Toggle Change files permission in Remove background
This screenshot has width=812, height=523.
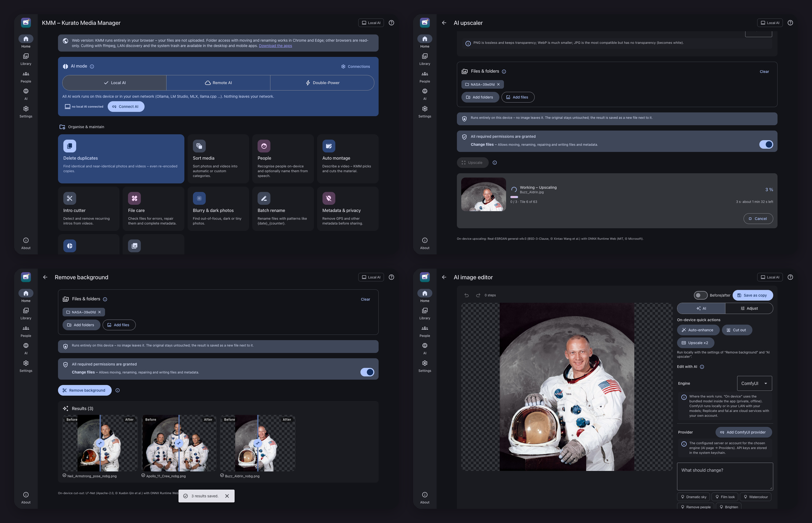coord(367,372)
